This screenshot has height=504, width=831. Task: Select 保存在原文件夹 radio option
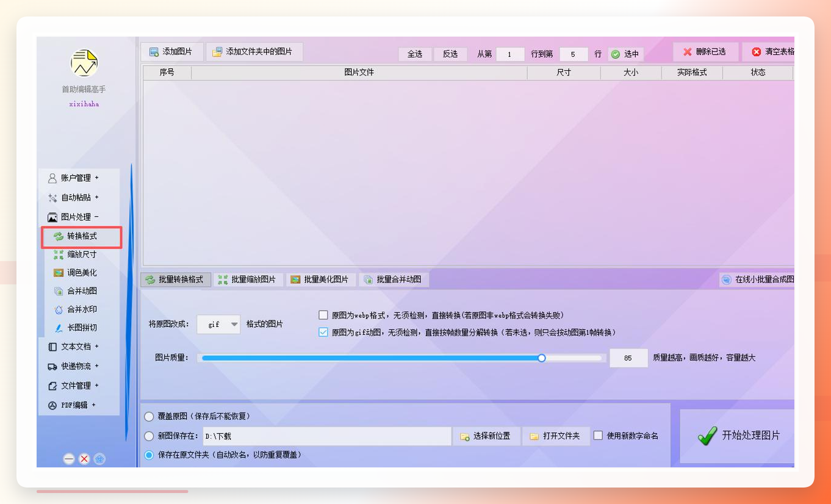coord(149,455)
